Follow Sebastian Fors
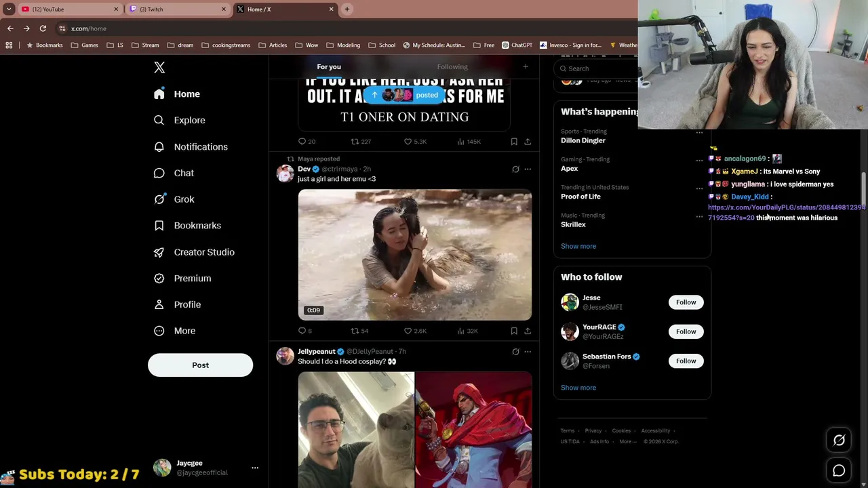Screen dimensions: 868x488 click(686, 361)
